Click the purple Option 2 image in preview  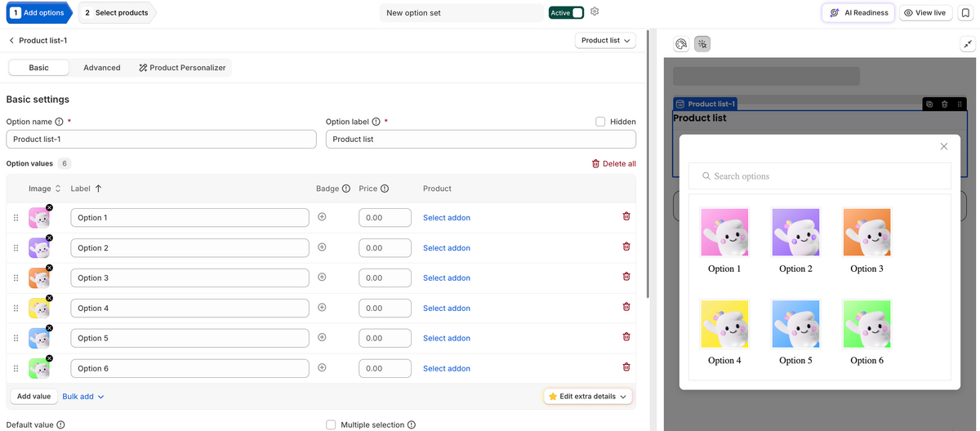pos(795,232)
